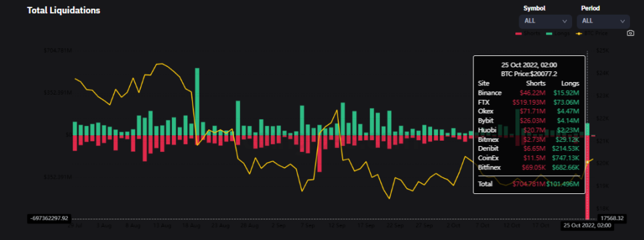Viewport: 644px width, 240px height.
Task: Open the Symbol ALL dropdown
Action: 545,21
